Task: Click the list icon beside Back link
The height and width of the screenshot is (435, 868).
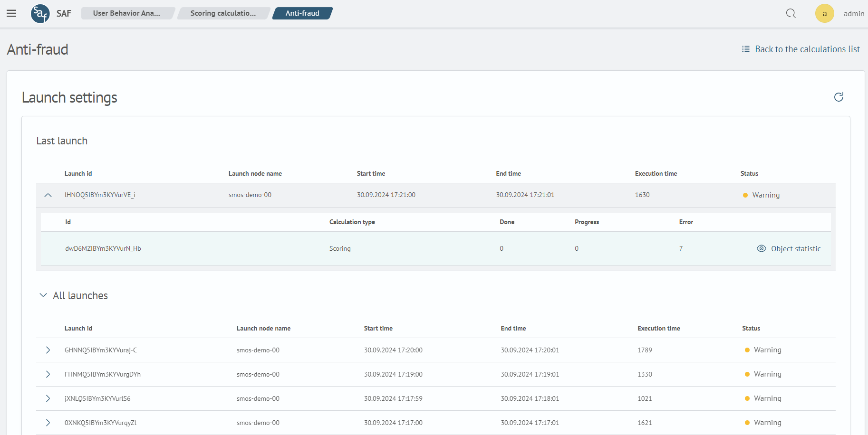Action: [x=746, y=49]
